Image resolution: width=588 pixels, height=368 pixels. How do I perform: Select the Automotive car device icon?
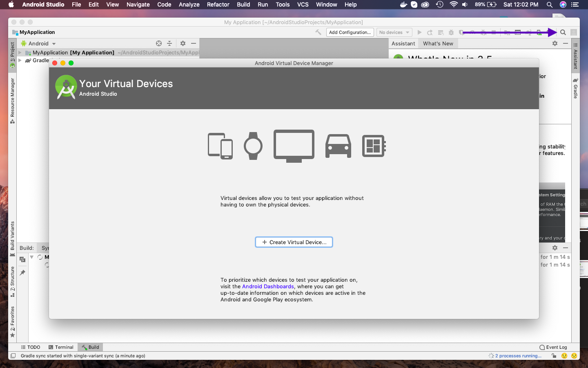pos(338,146)
